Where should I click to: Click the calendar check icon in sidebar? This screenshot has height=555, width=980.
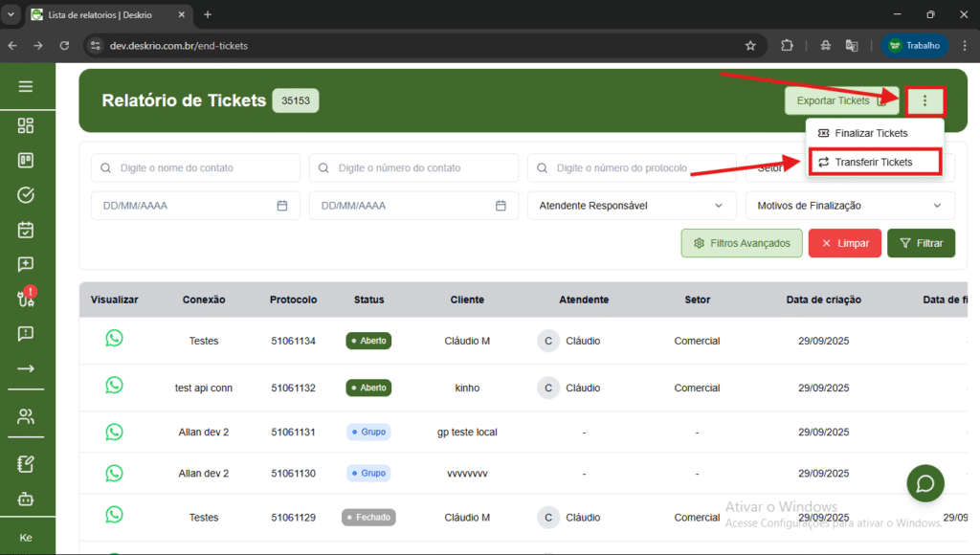tap(26, 230)
